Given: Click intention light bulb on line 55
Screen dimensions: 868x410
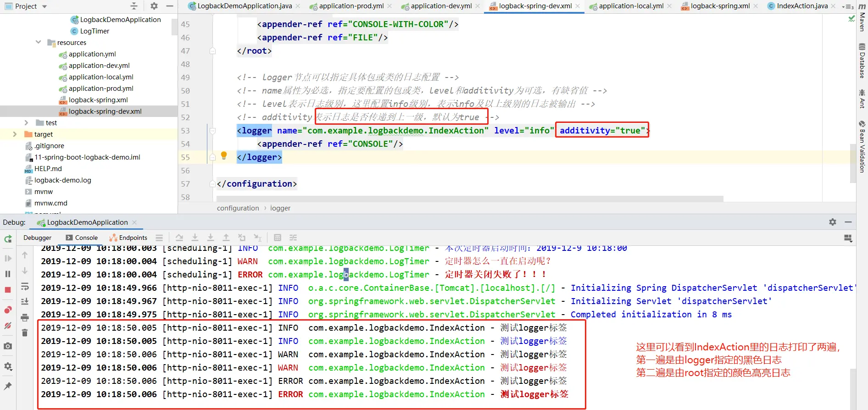Looking at the screenshot, I should click(x=224, y=155).
